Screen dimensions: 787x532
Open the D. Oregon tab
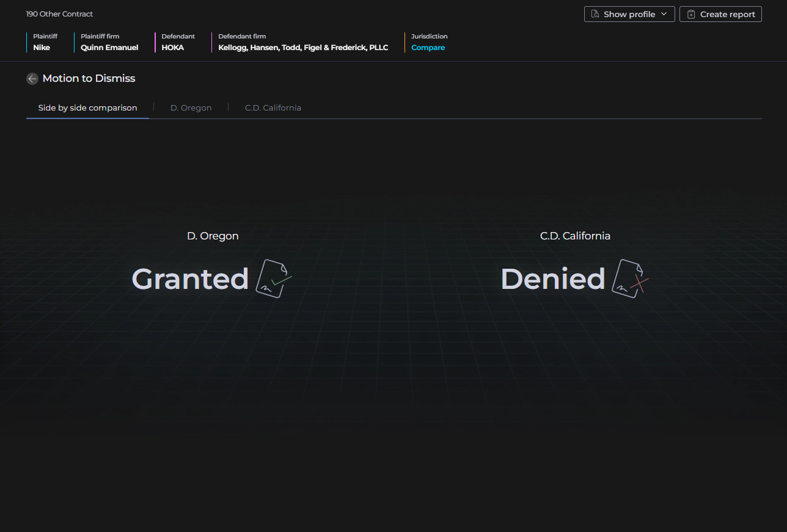[191, 108]
